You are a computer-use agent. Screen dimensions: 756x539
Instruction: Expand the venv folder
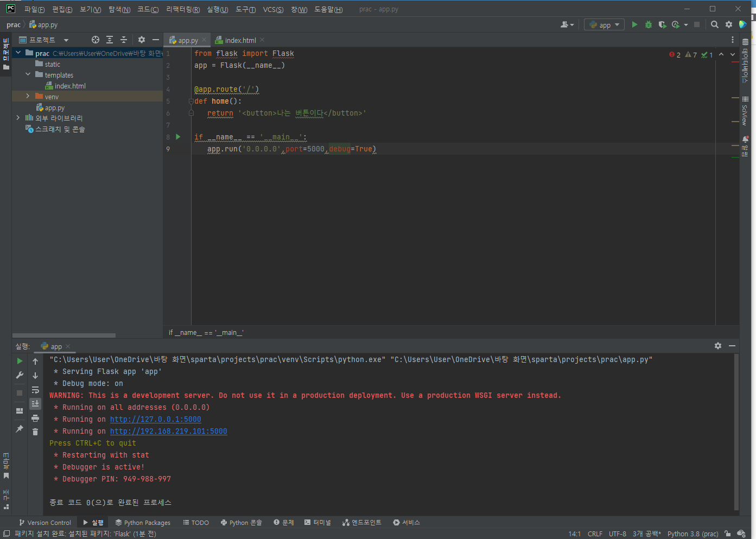pyautogui.click(x=28, y=96)
